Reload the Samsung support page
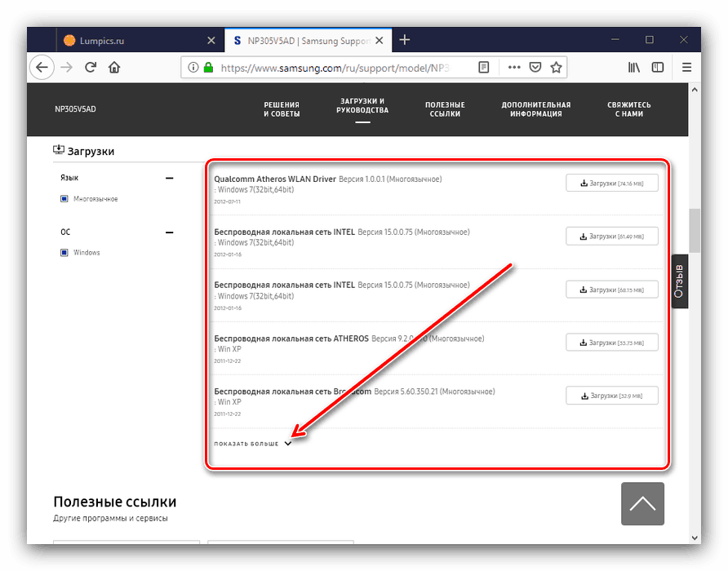Image resolution: width=728 pixels, height=571 pixels. tap(91, 68)
